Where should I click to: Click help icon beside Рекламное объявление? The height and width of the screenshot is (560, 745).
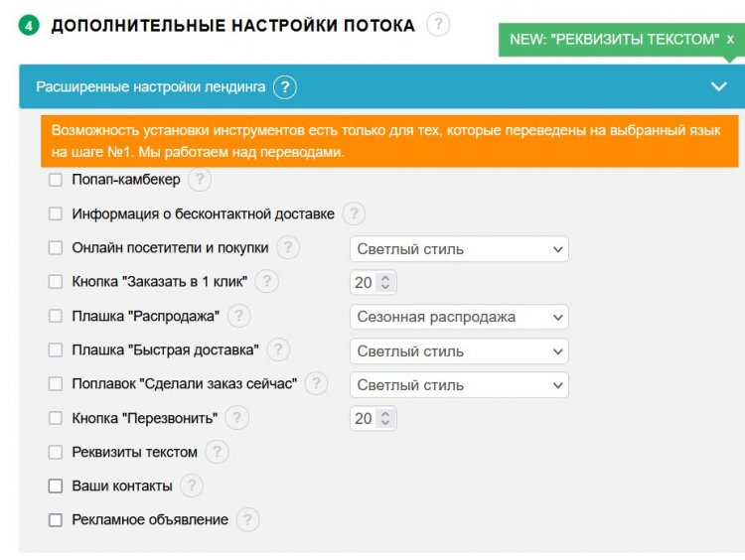click(x=247, y=519)
